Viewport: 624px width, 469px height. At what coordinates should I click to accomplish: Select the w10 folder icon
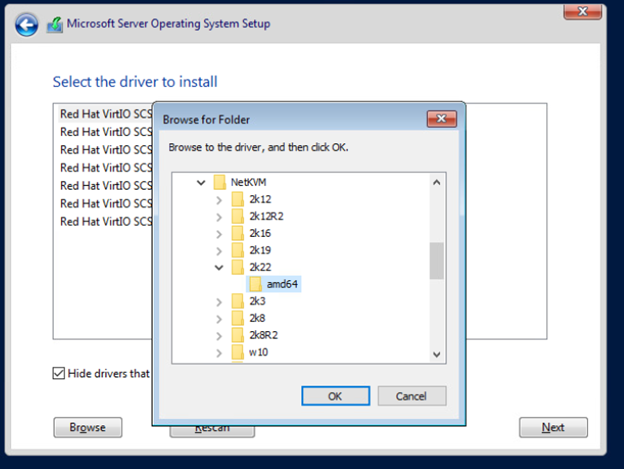coord(237,352)
